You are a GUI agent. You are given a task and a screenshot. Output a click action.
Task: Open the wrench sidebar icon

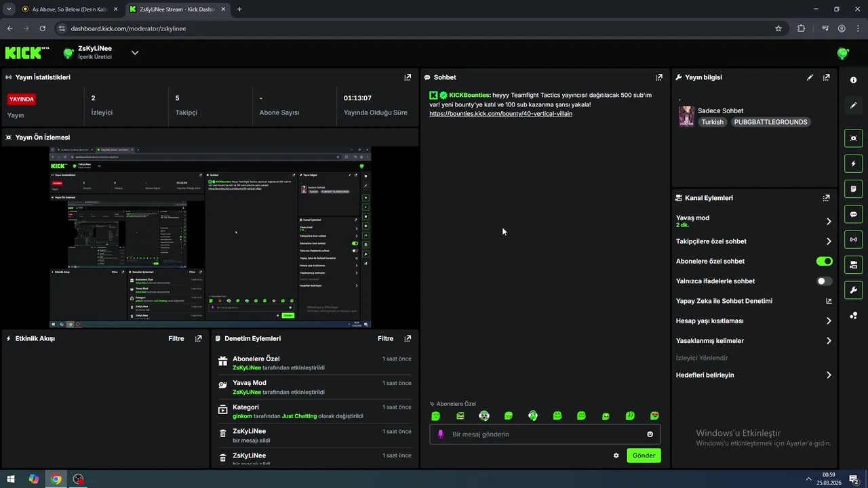coord(853,290)
